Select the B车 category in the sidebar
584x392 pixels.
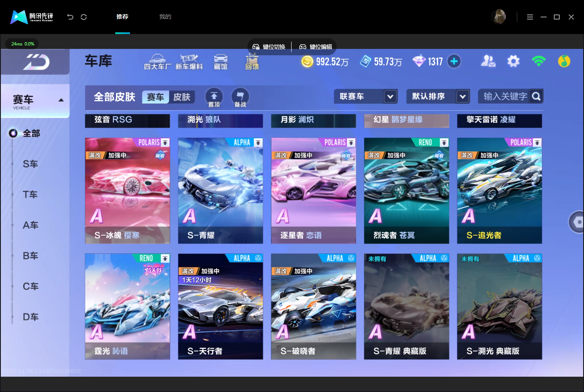click(x=31, y=256)
